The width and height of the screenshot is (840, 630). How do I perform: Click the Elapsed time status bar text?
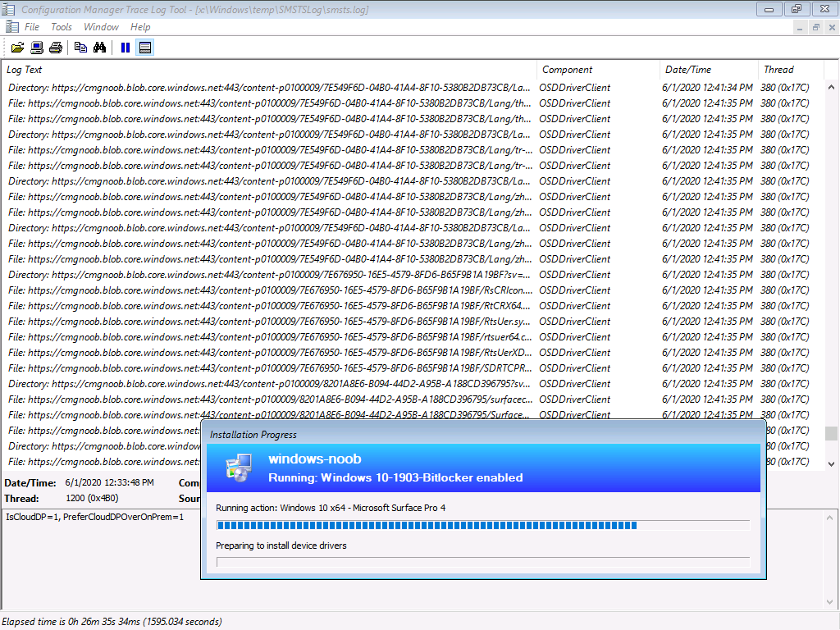(x=112, y=622)
